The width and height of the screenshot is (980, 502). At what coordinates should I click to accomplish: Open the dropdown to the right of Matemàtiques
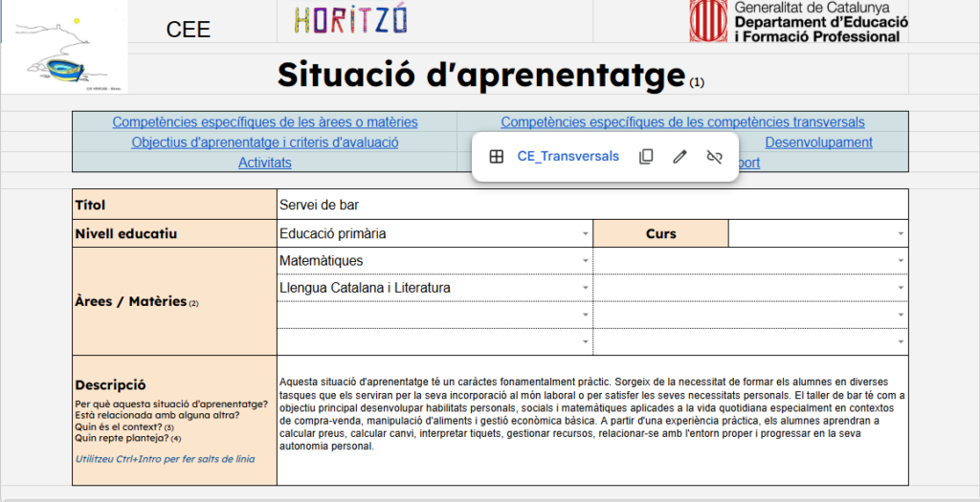tap(900, 261)
